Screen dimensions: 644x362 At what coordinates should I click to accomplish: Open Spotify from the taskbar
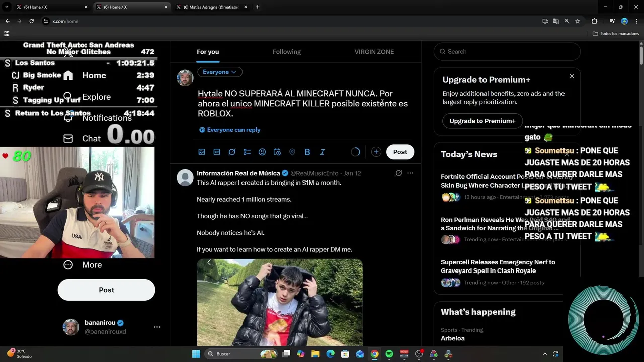click(389, 354)
